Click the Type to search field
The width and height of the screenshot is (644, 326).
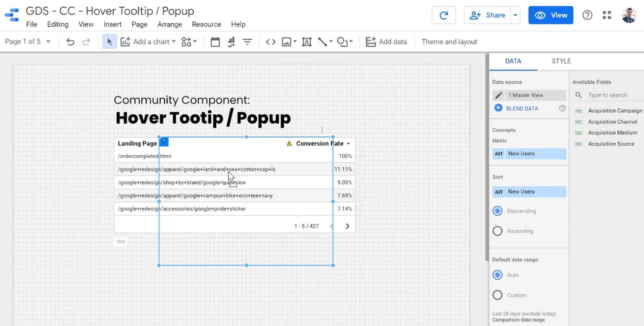[612, 95]
